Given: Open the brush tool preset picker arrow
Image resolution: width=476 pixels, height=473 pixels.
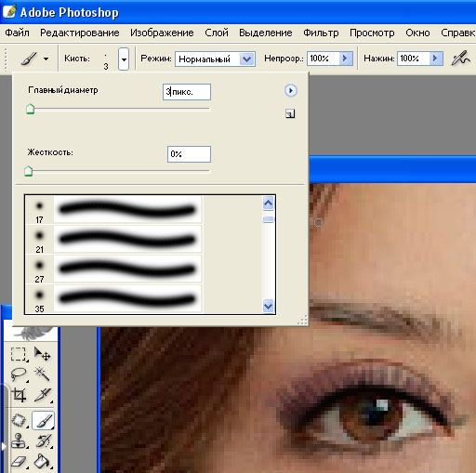Looking at the screenshot, I should point(46,59).
